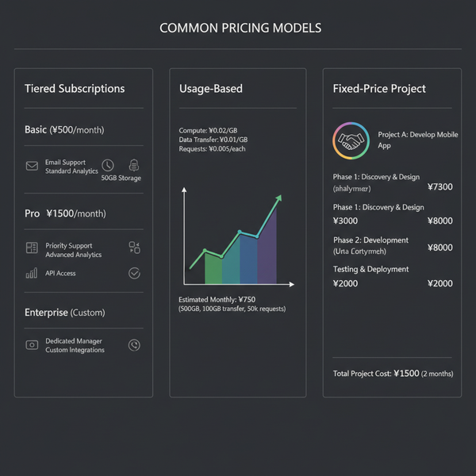
Task: Click Total Project Cost ¥1500 text
Action: tap(393, 374)
